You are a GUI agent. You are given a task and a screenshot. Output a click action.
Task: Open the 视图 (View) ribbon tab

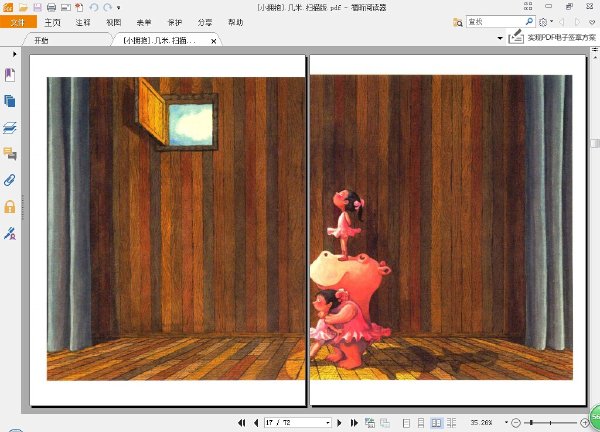(114, 22)
